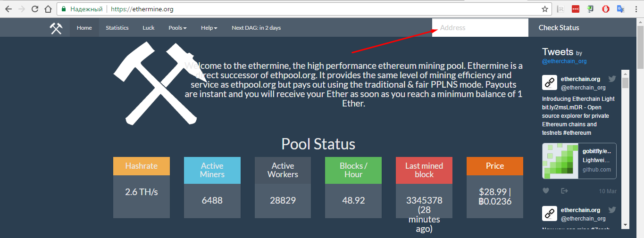Open the gobitfly github.com card

click(x=579, y=161)
